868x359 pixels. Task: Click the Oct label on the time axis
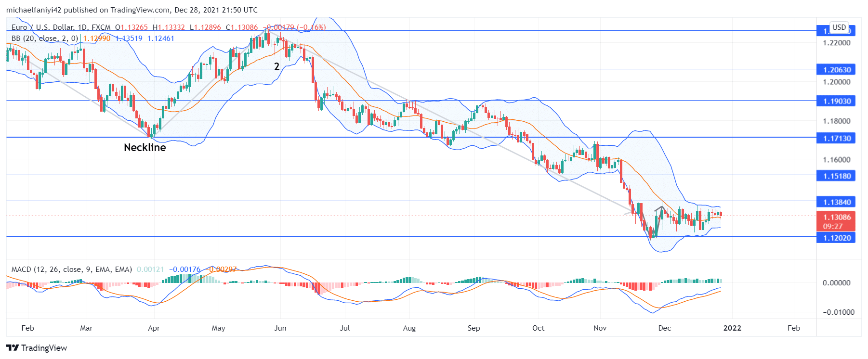(x=538, y=328)
